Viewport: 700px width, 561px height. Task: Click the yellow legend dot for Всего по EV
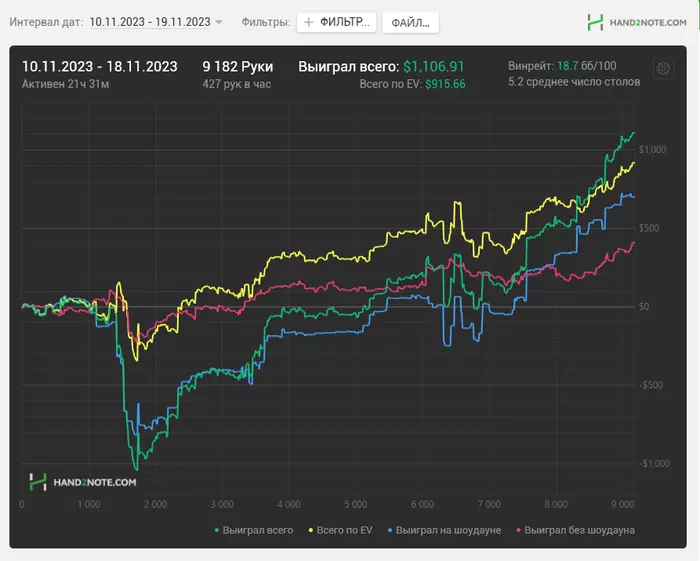click(x=311, y=531)
